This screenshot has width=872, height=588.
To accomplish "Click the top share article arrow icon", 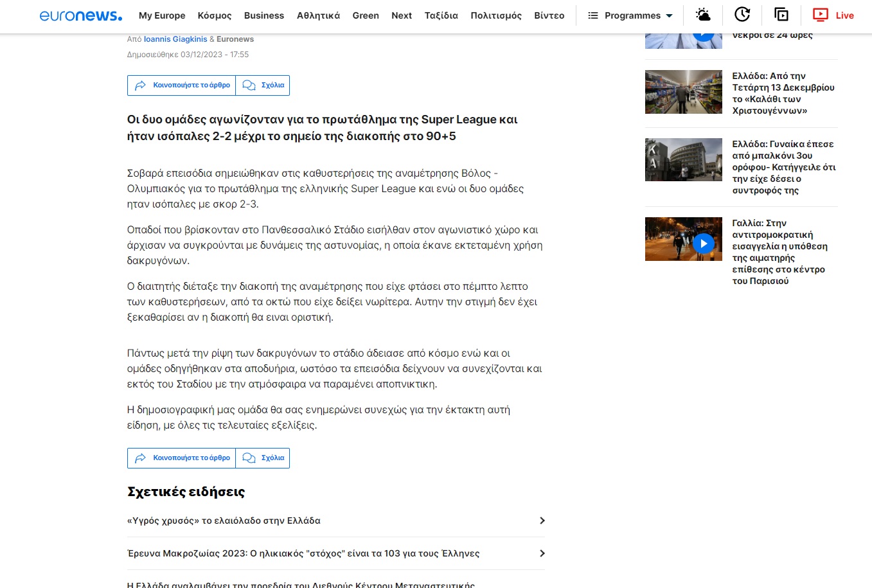I will coord(141,85).
